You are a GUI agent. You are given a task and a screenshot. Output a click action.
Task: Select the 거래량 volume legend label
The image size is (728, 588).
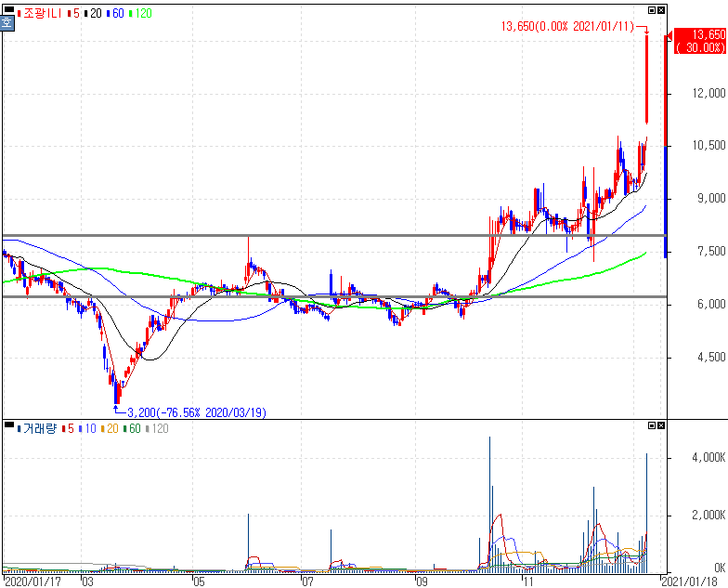pos(37,429)
